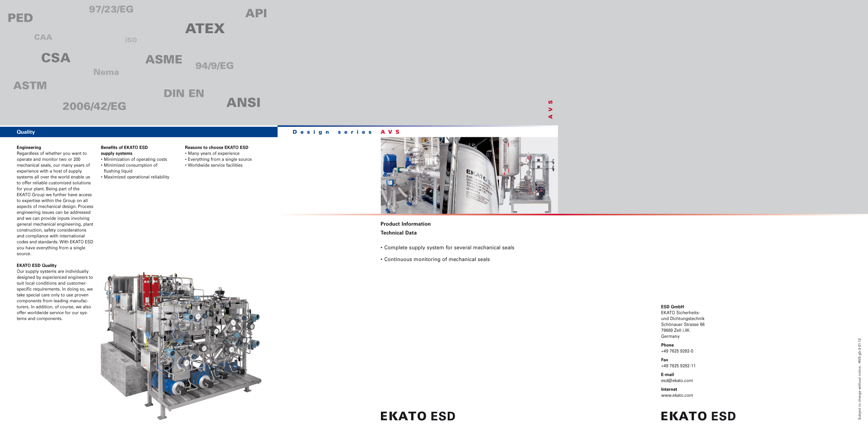The width and height of the screenshot is (868, 438).
Task: Click 'Continuous monitoring of mechanical seals'
Action: (x=435, y=259)
